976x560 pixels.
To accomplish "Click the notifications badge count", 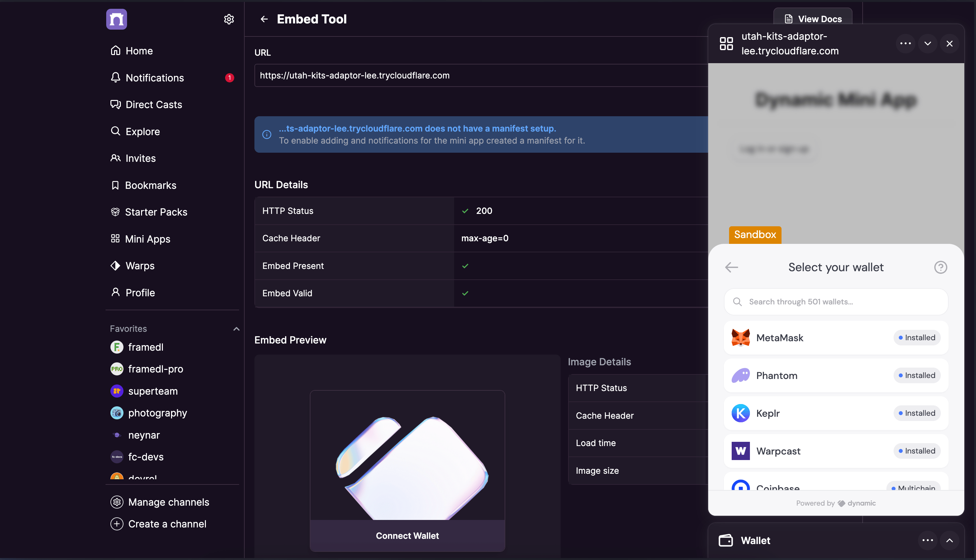I will [230, 78].
